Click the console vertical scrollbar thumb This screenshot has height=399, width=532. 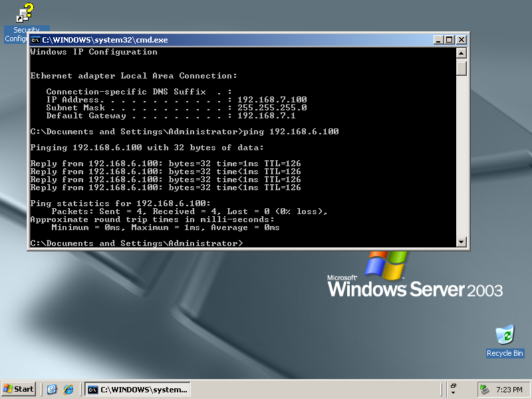coord(462,67)
